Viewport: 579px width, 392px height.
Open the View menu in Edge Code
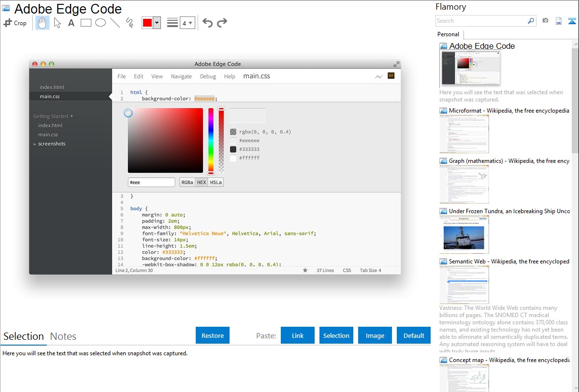tap(157, 76)
